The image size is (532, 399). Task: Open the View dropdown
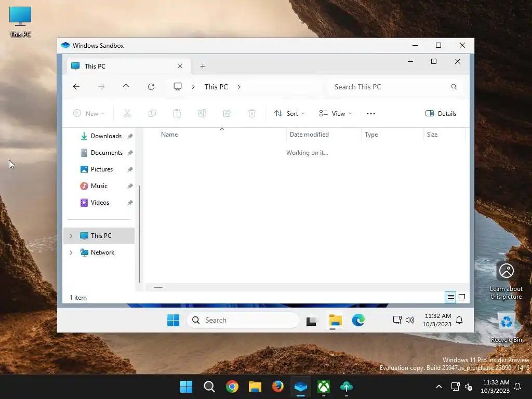[335, 114]
